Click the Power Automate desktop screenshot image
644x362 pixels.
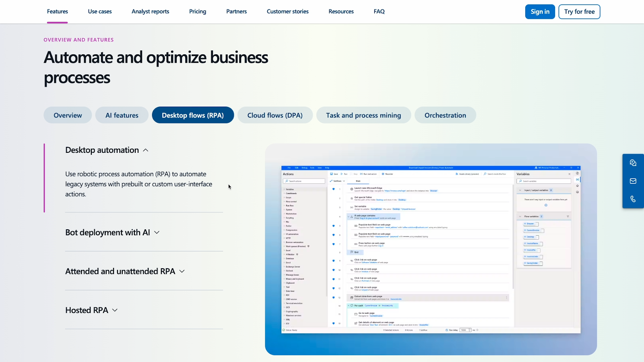point(431,249)
